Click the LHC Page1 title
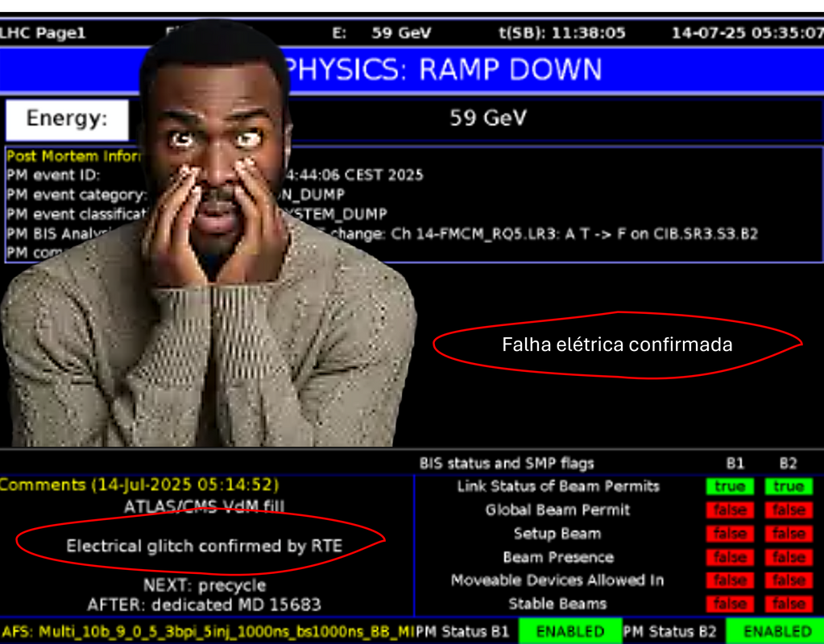 pos(43,33)
